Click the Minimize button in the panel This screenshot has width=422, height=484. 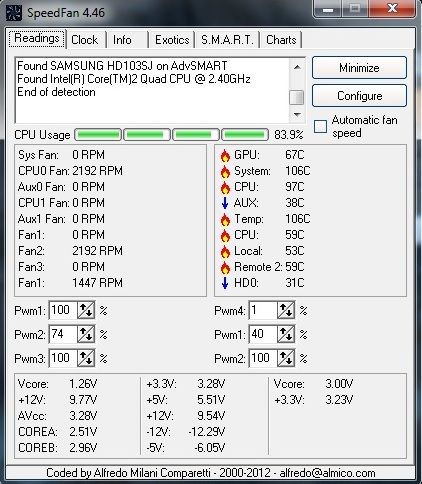point(359,68)
